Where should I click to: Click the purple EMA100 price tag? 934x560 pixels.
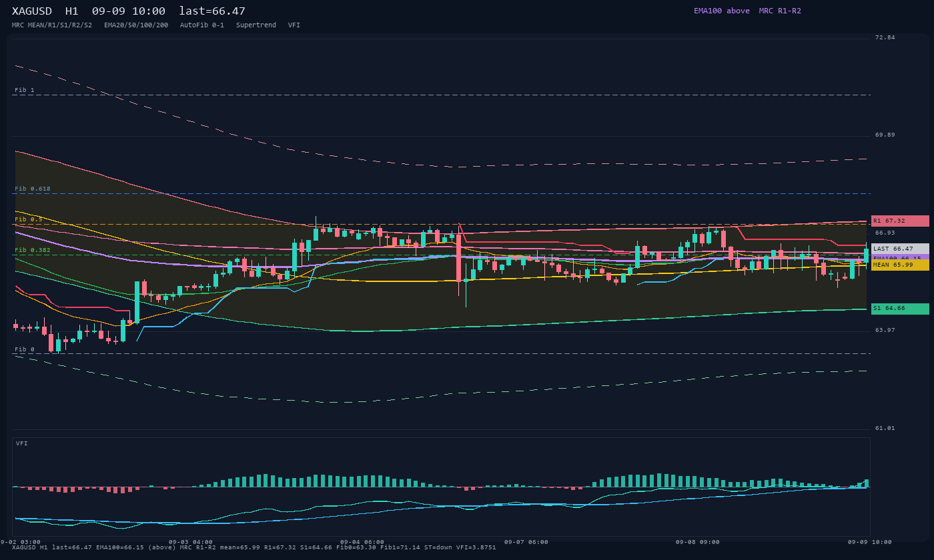click(900, 257)
